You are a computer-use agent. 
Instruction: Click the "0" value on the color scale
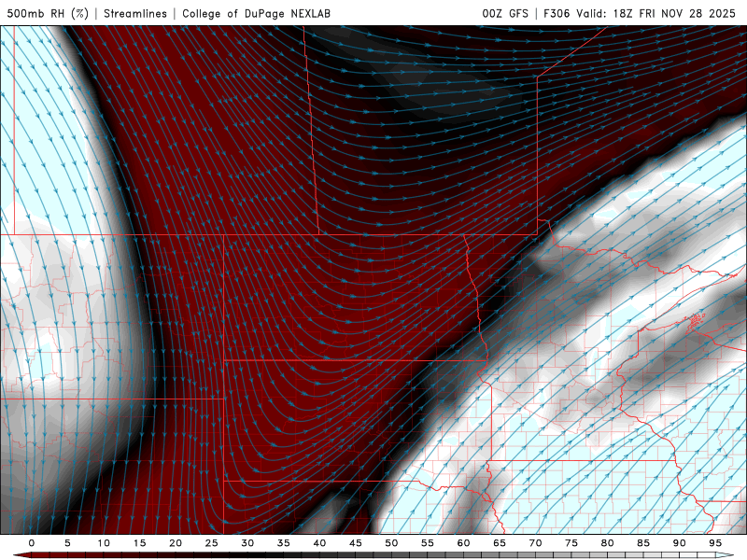pos(32,543)
